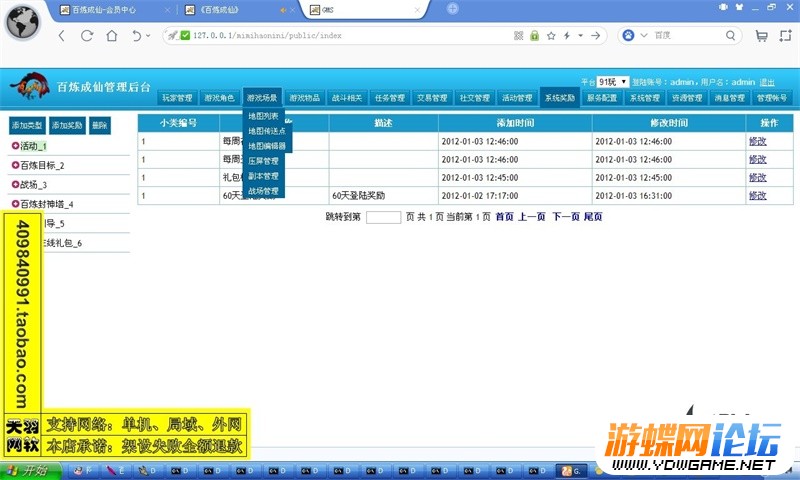Open 服务配置 menu

click(602, 98)
